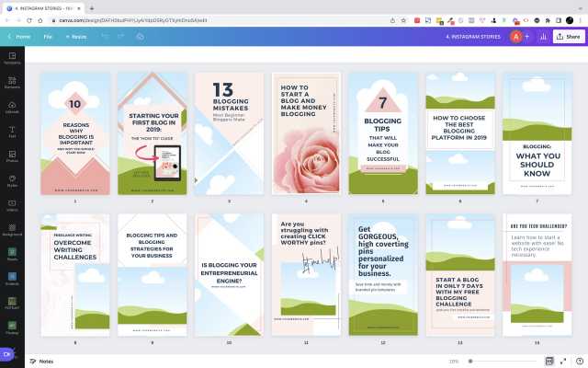Open the Elements panel in sidebar
The width and height of the screenshot is (588, 368).
[x=12, y=83]
